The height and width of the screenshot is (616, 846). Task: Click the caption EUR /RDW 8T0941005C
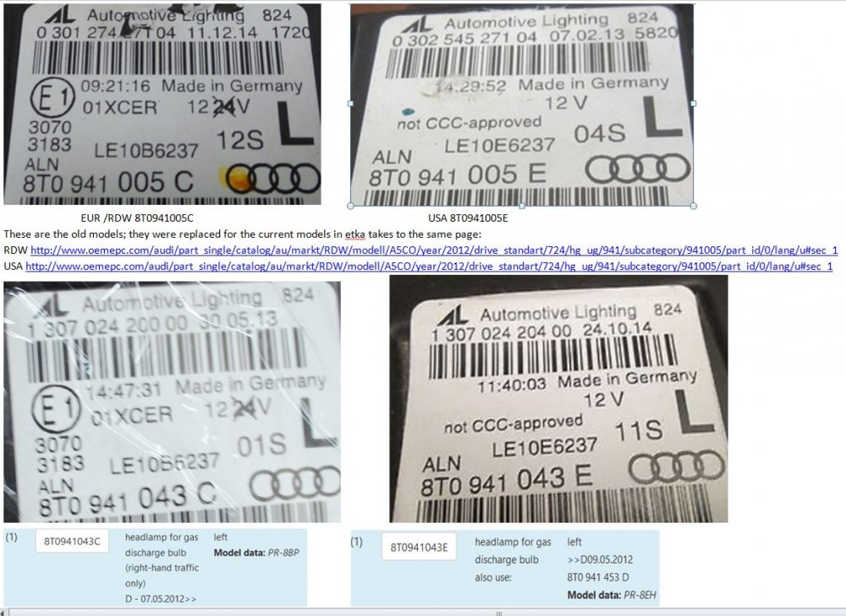(x=137, y=218)
